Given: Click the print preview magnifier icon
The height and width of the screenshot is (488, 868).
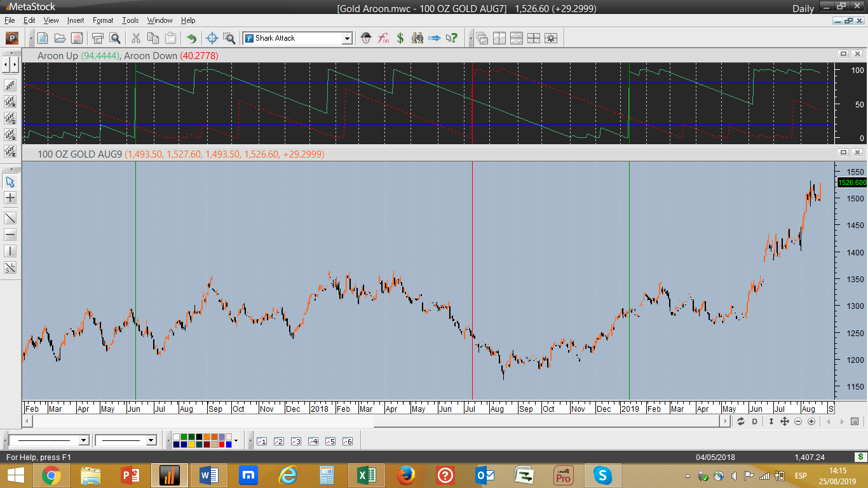Looking at the screenshot, I should [115, 38].
